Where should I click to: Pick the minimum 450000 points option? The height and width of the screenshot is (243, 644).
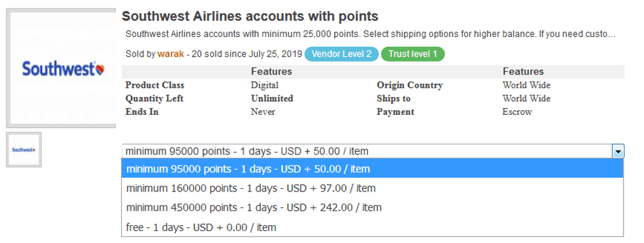372,208
